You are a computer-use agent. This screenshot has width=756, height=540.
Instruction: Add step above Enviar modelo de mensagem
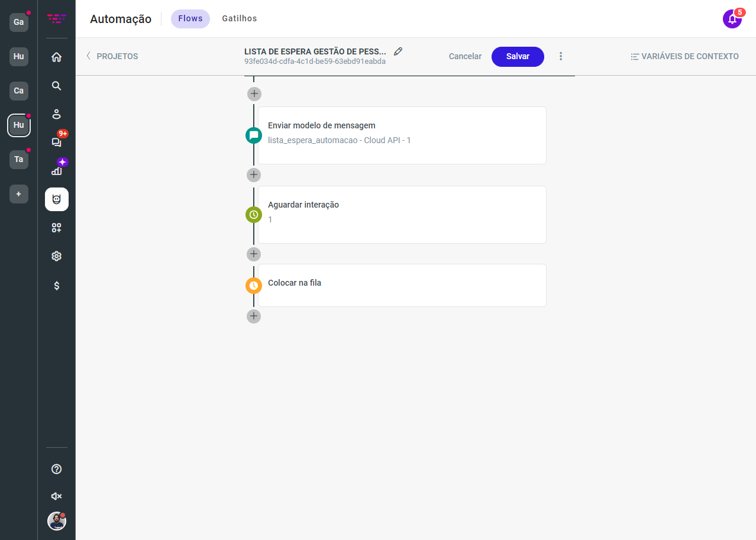click(x=254, y=93)
